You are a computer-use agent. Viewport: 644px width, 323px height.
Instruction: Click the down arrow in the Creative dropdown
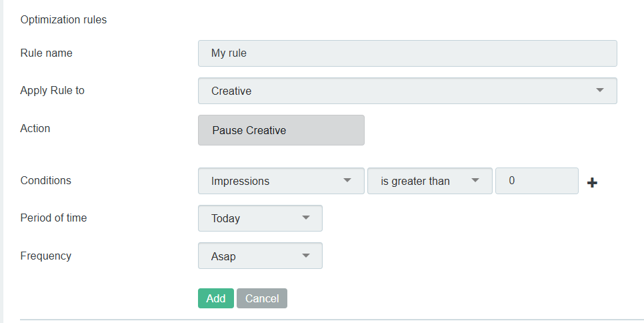[x=599, y=90]
